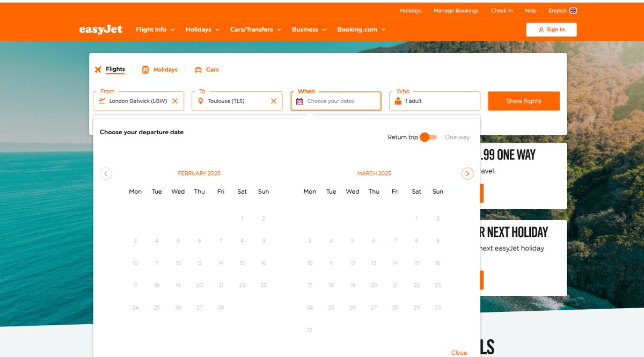Click the calendar icon in When field
The width and height of the screenshot is (644, 357).
pyautogui.click(x=299, y=101)
